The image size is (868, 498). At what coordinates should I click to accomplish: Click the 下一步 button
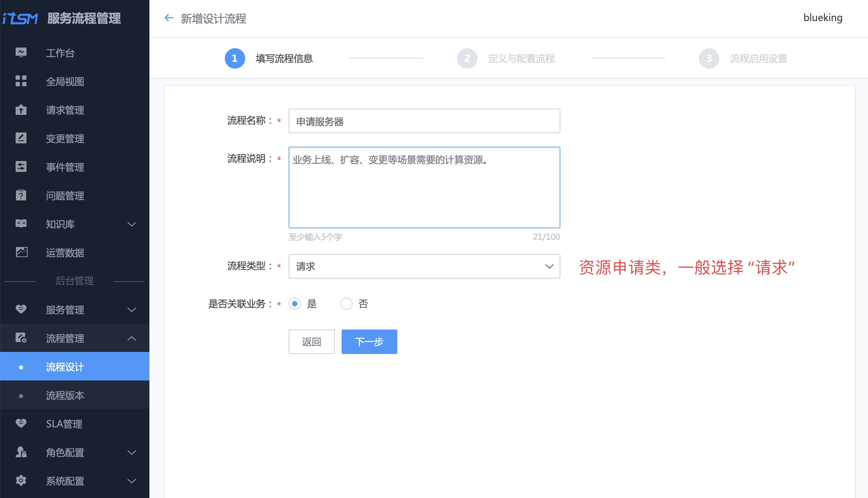tap(369, 342)
